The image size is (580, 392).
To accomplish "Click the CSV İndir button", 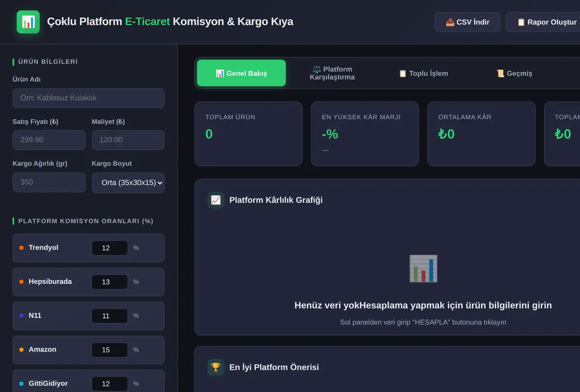I will click(467, 22).
